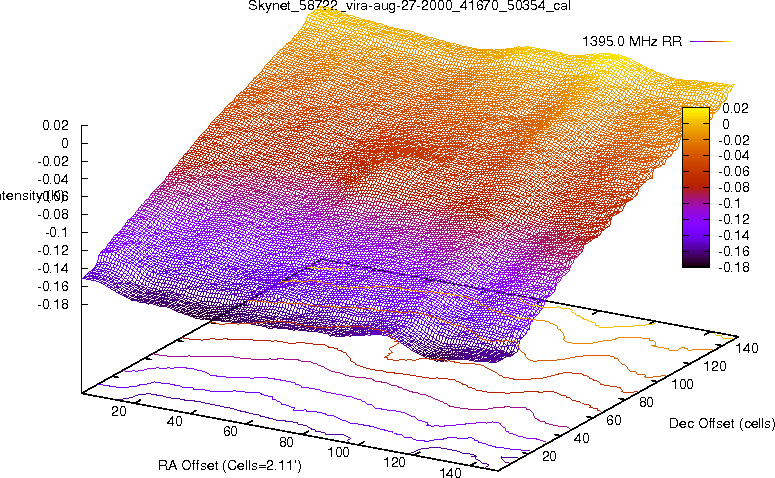Image resolution: width=775 pixels, height=478 pixels.
Task: Click the '40' tick on the Dec Offset axis
Action: (581, 438)
